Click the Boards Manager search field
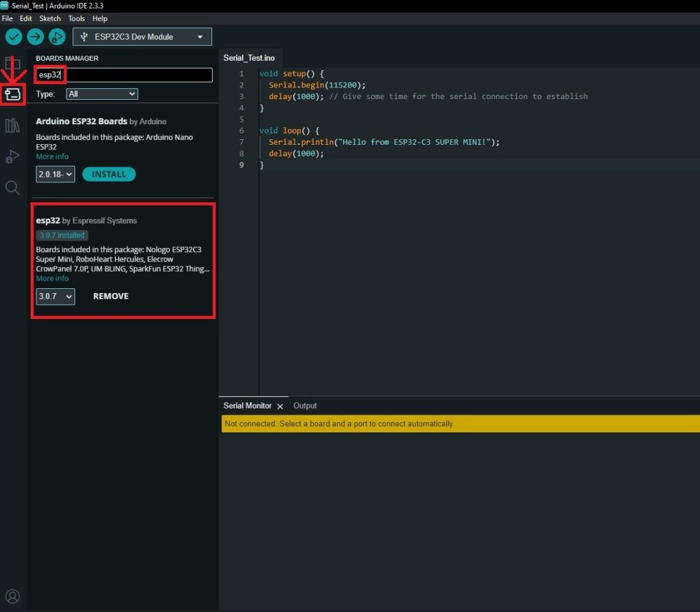The width and height of the screenshot is (700, 612). [x=137, y=75]
